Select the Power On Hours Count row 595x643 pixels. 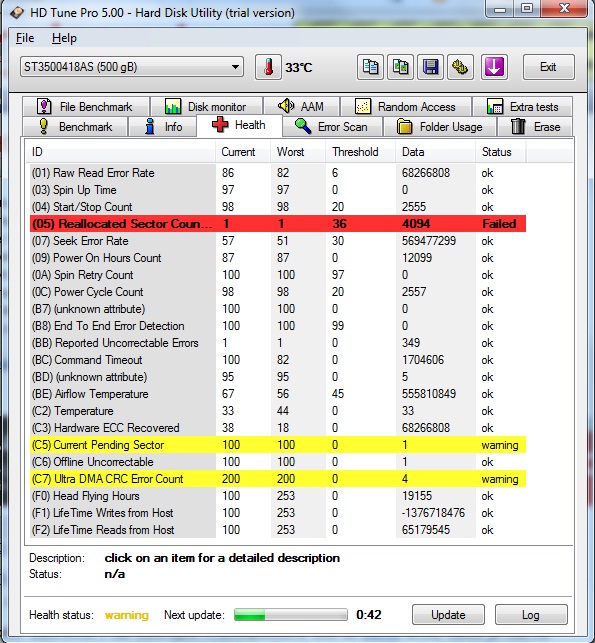pos(278,258)
